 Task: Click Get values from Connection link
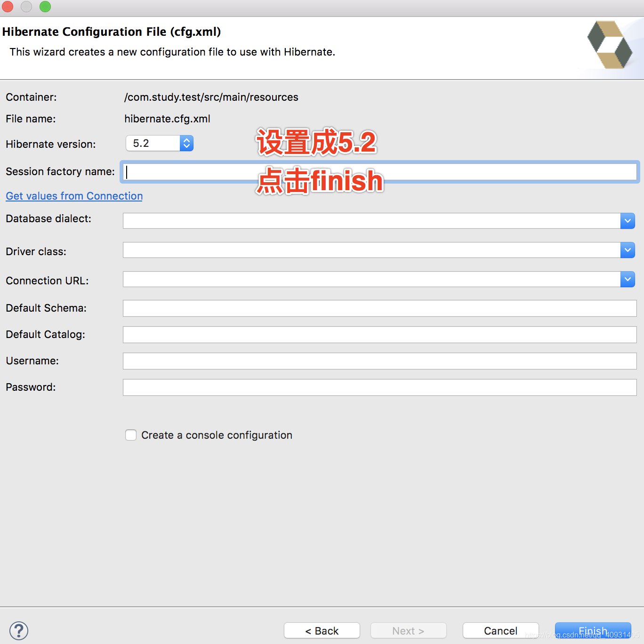[x=74, y=196]
